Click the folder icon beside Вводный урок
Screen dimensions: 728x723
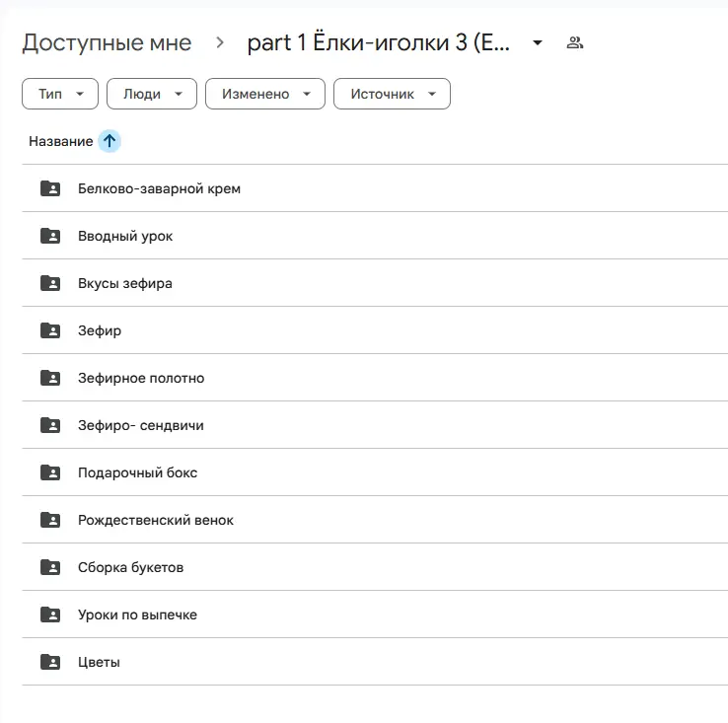[50, 236]
